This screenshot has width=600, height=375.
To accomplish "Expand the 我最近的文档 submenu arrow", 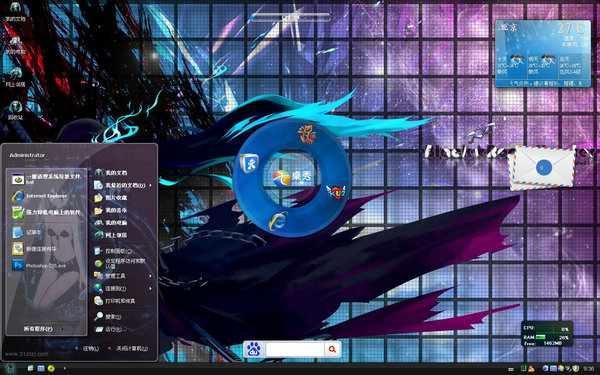I will click(x=150, y=185).
